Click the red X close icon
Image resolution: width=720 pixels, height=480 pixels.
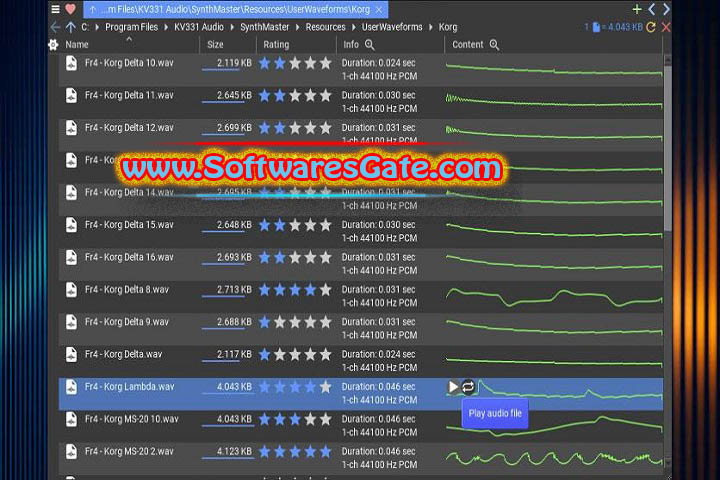tap(666, 27)
